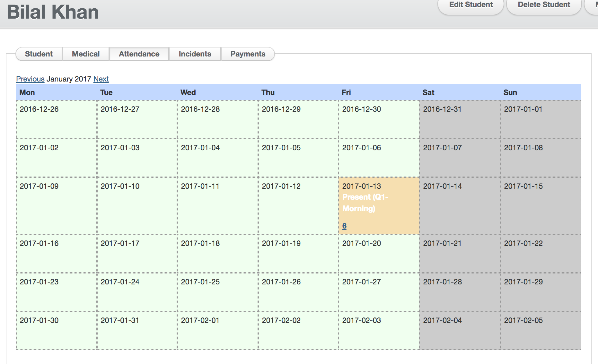Open link 6 in January 13 cell
Image resolution: width=598 pixels, height=364 pixels.
click(x=344, y=226)
